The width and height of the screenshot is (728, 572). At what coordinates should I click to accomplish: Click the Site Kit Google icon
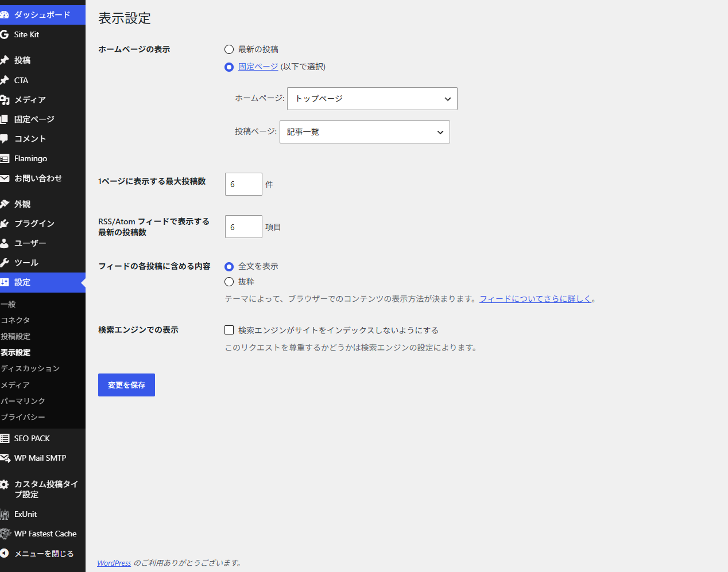click(4, 34)
